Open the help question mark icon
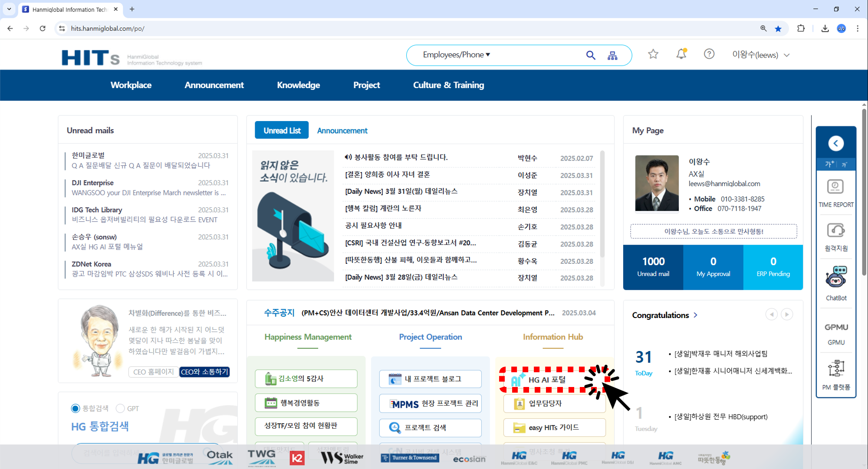The width and height of the screenshot is (868, 469). tap(709, 54)
